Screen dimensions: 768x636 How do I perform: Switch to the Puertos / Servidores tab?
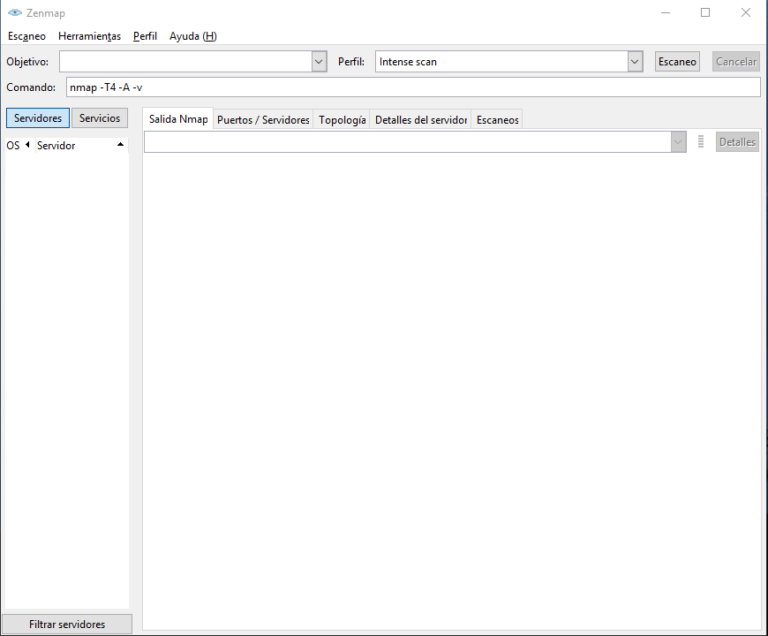[x=263, y=120]
